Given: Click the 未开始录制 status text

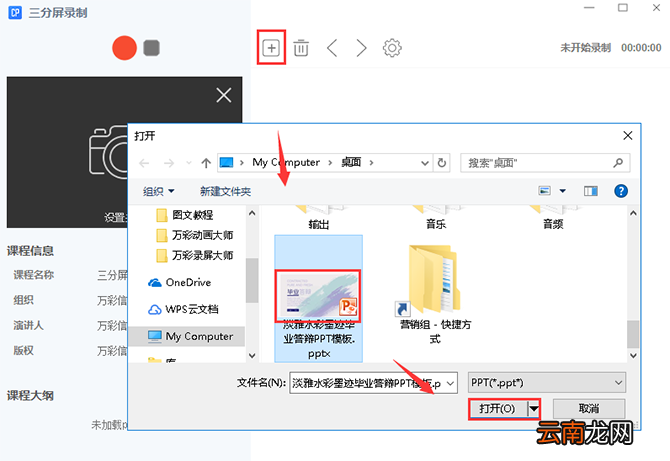Looking at the screenshot, I should click(585, 48).
